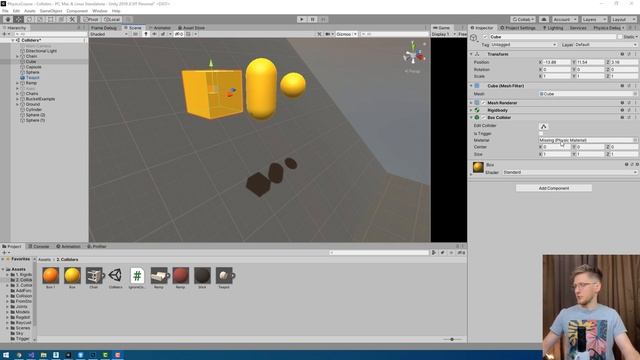Click the Pause button
The width and height of the screenshot is (640, 360).
313,19
